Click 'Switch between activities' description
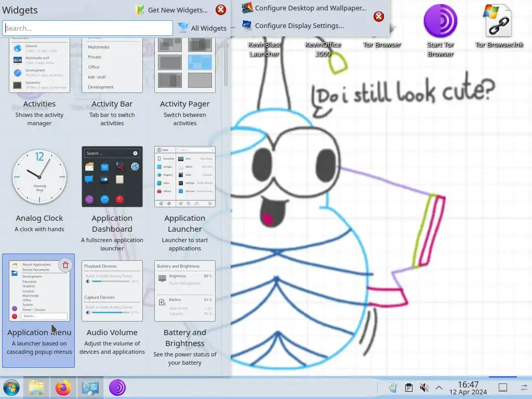This screenshot has width=532, height=399. coord(185,119)
